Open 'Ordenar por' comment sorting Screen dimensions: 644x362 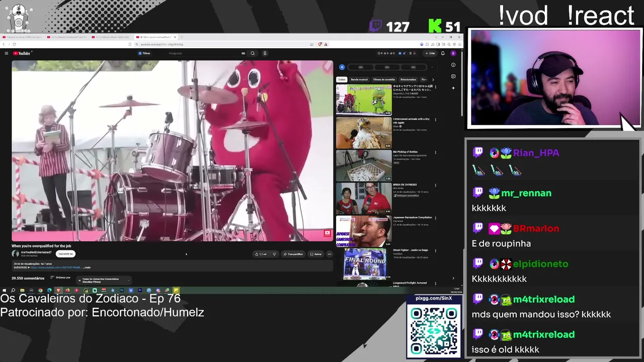click(x=60, y=278)
